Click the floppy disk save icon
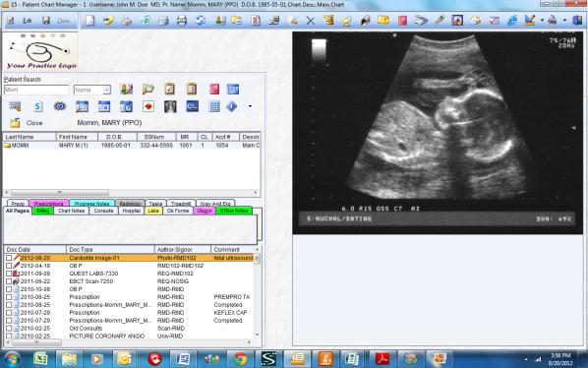The width and height of the screenshot is (588, 368). click(46, 21)
